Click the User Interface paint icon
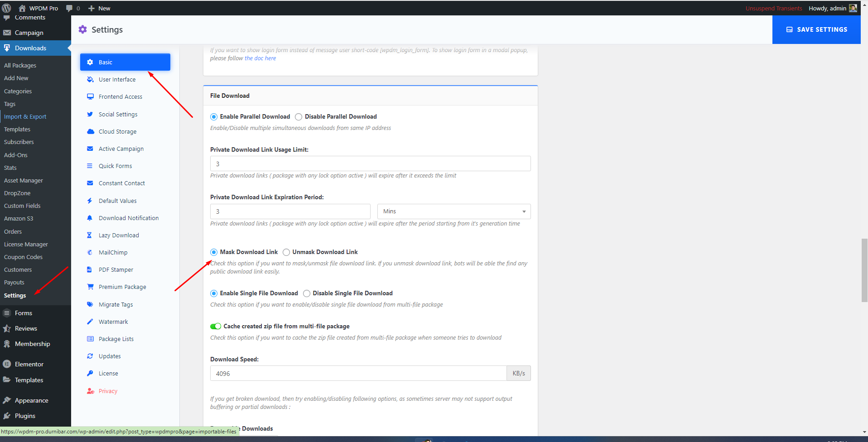 [x=90, y=79]
